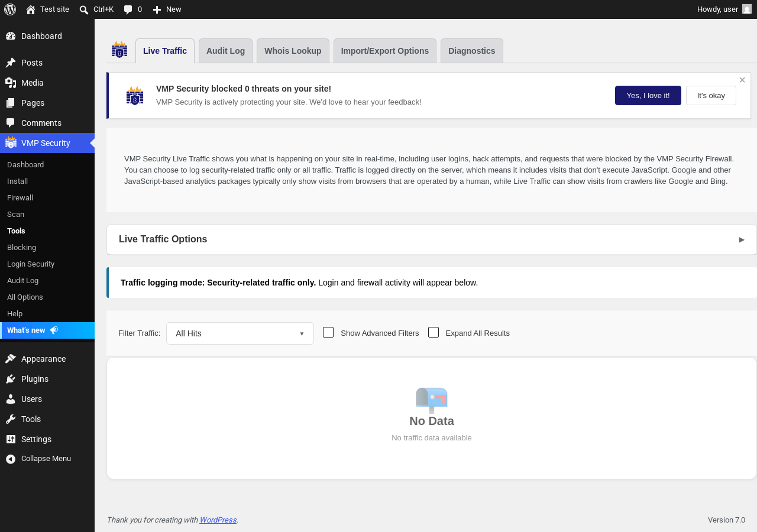Open the WordPress logo menu
The height and width of the screenshot is (532, 757).
[10, 9]
